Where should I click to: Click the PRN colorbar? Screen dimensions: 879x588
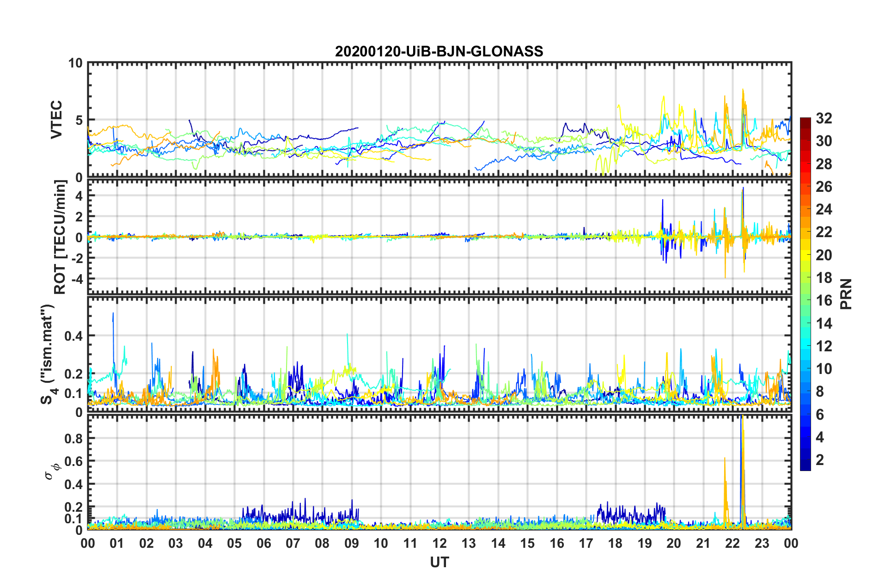[805, 294]
